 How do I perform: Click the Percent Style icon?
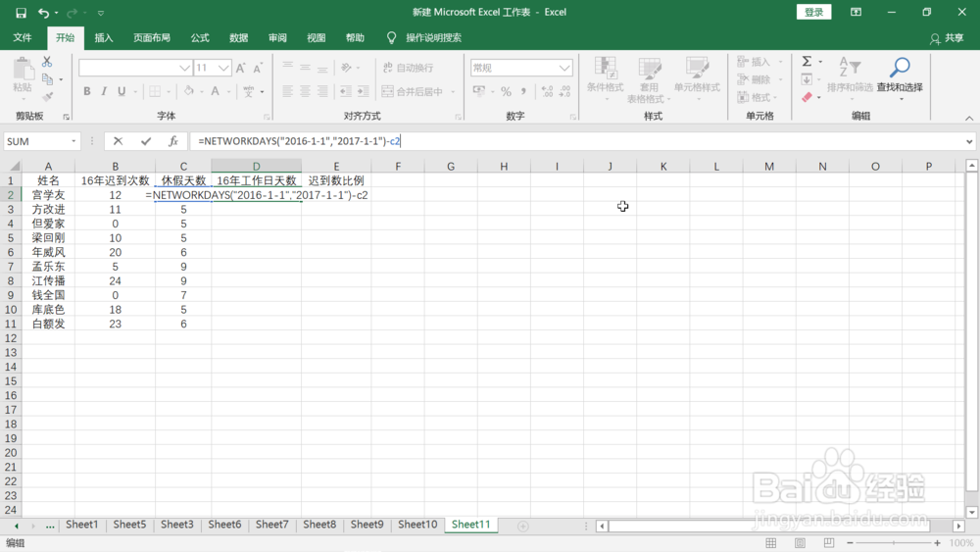(x=506, y=91)
